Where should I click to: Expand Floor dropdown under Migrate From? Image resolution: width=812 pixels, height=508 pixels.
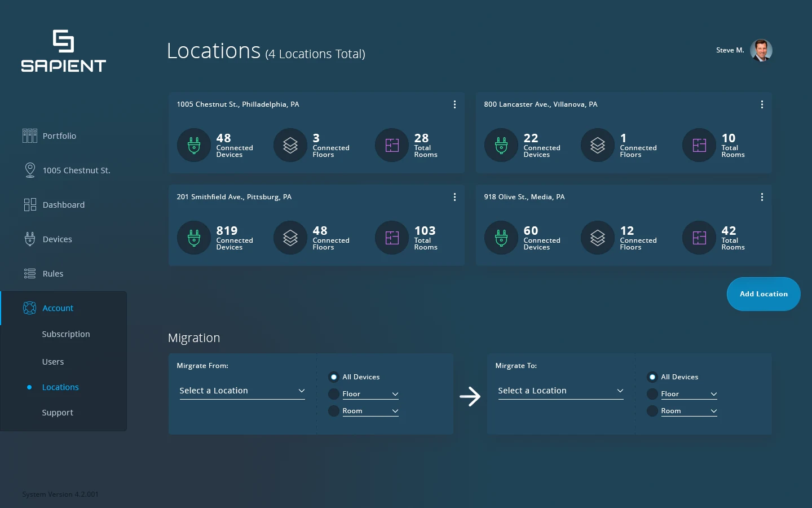point(370,394)
